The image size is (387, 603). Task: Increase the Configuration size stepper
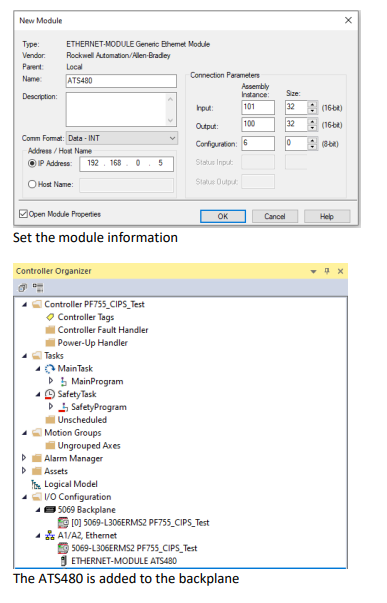(x=313, y=140)
